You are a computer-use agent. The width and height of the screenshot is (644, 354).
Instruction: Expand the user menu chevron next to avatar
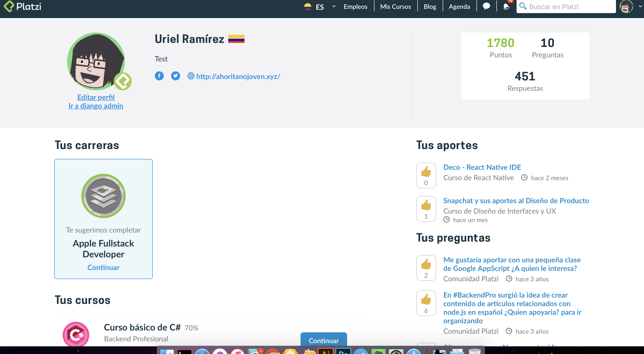click(640, 6)
